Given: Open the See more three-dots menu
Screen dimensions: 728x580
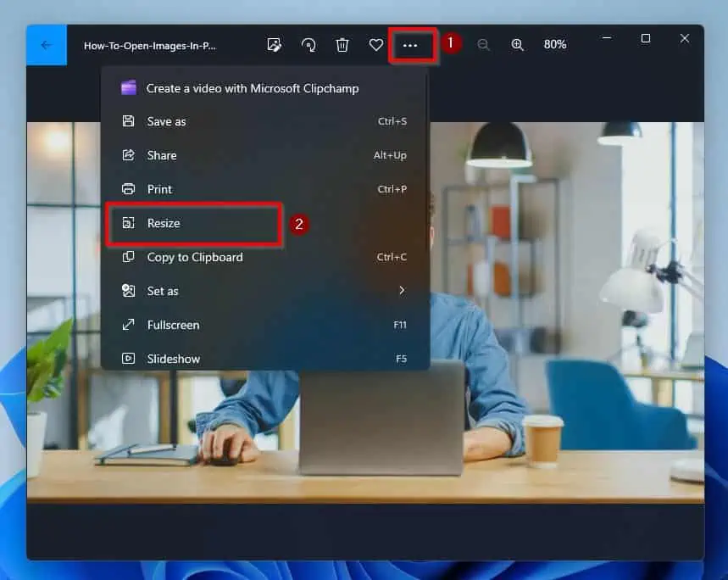Looking at the screenshot, I should point(410,45).
